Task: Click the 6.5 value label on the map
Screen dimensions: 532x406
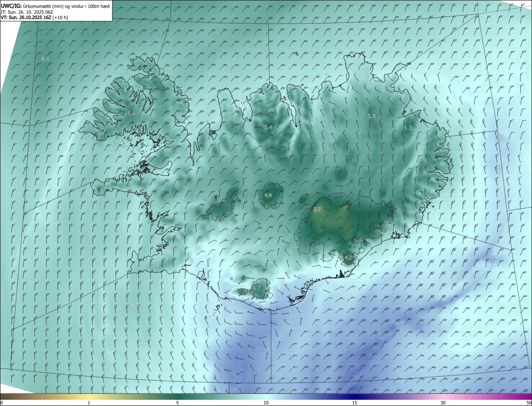Action: coord(45,59)
